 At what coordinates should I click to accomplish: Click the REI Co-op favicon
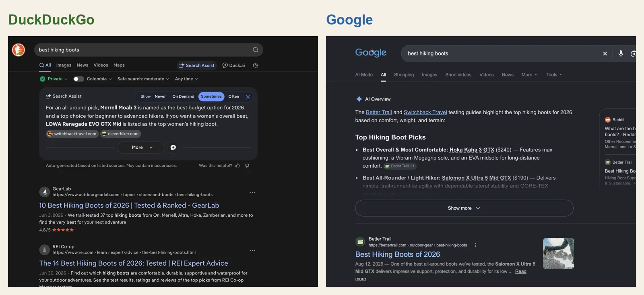coord(44,250)
